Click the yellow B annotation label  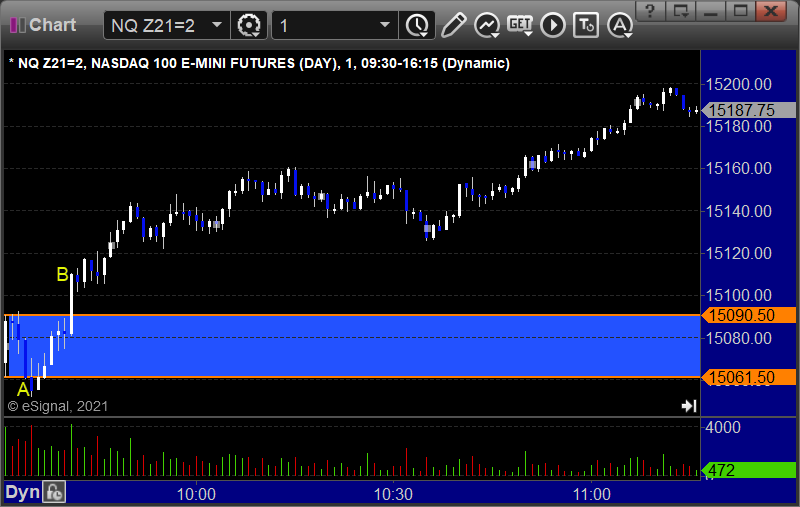[62, 274]
